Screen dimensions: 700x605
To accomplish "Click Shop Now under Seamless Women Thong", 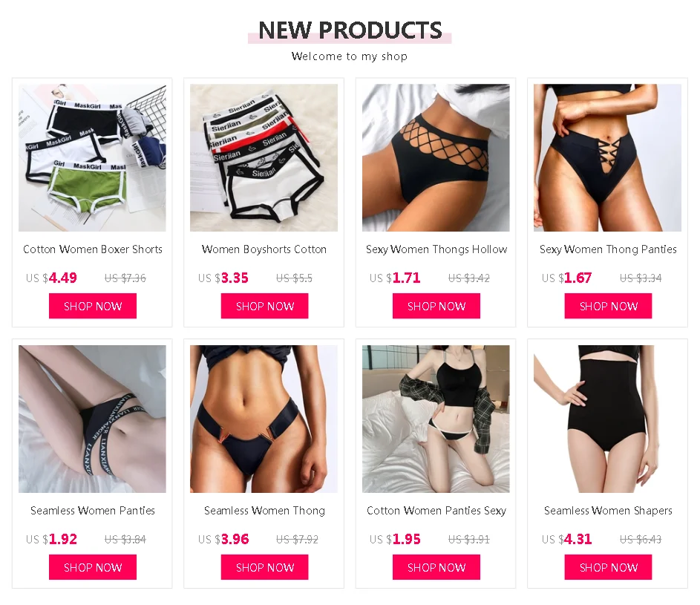I will click(265, 567).
